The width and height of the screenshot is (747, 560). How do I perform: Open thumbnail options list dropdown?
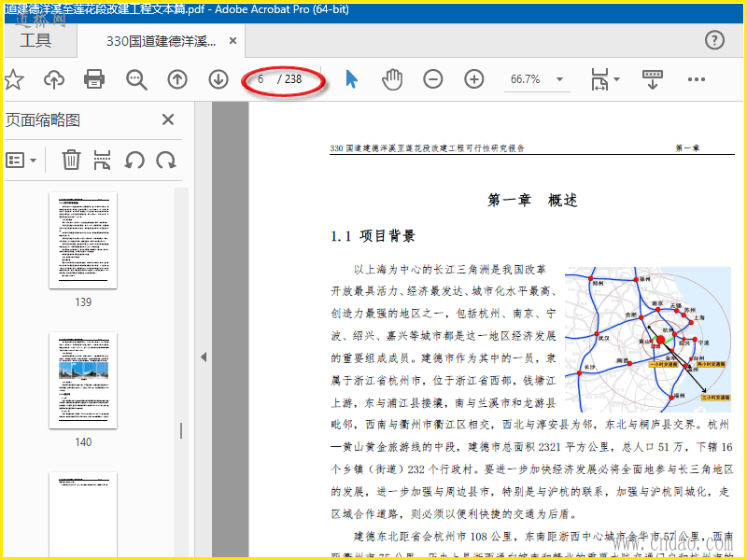coord(21,160)
